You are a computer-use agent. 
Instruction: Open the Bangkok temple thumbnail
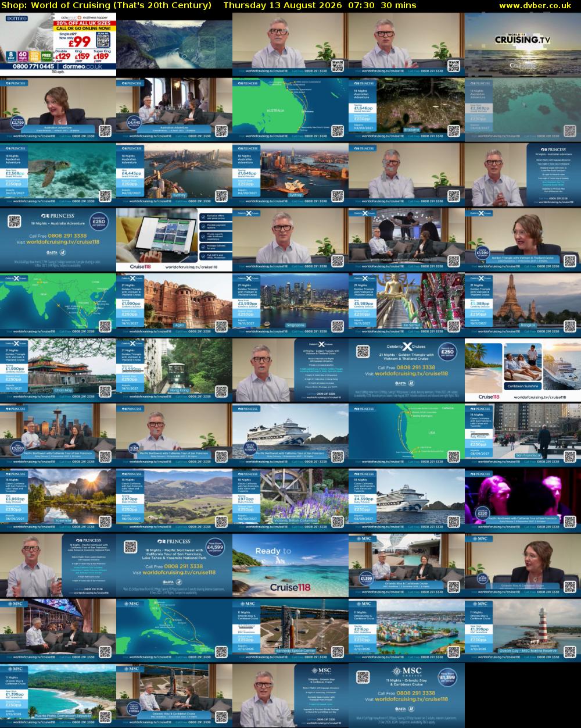click(523, 305)
